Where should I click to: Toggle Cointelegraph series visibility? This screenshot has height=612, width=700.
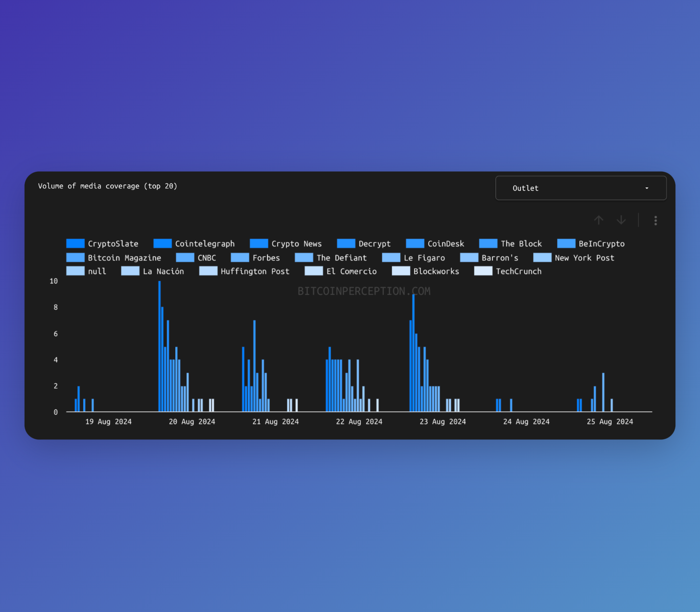tap(162, 244)
